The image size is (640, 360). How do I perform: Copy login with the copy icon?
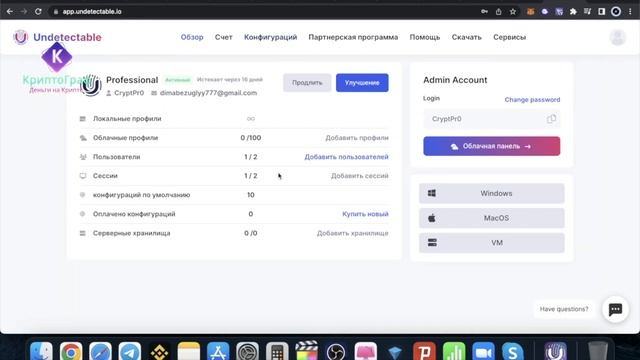click(x=551, y=119)
